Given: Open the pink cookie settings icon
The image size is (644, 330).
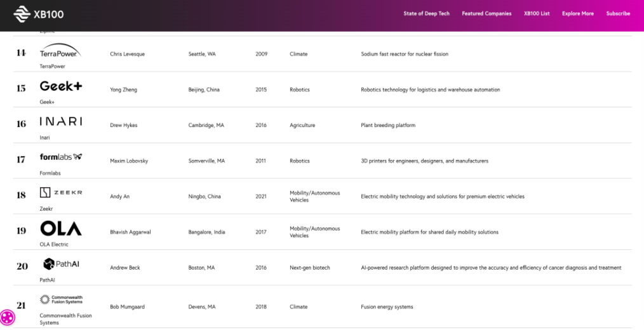Looking at the screenshot, I should (x=8, y=317).
